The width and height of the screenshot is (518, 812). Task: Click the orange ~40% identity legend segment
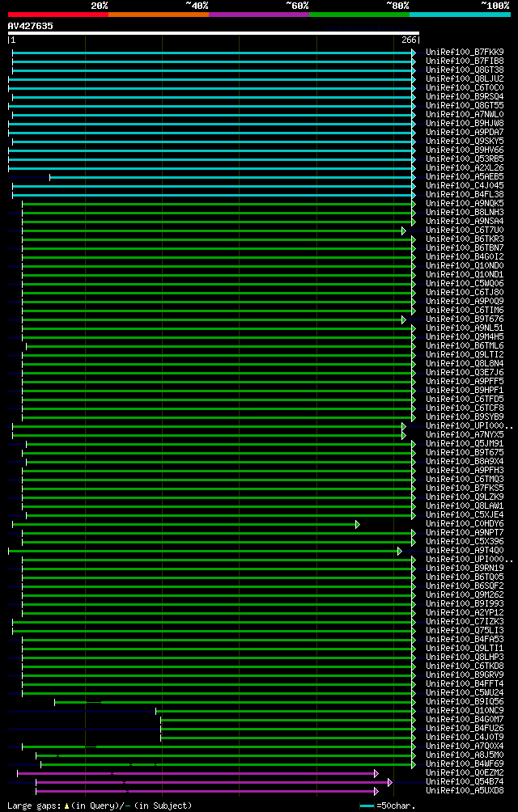click(159, 15)
